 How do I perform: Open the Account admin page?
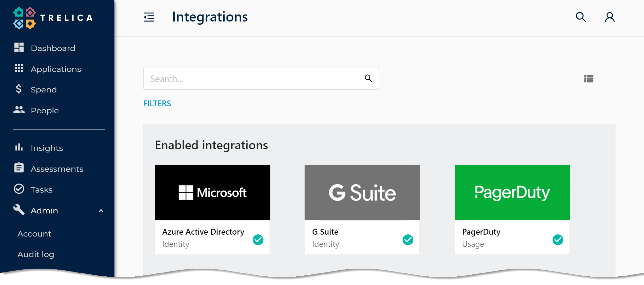[34, 234]
